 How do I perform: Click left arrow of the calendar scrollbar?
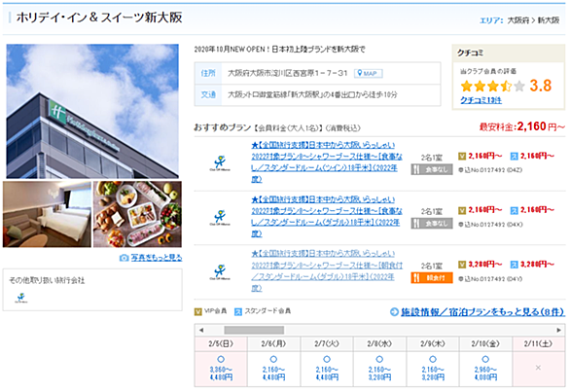(201, 330)
